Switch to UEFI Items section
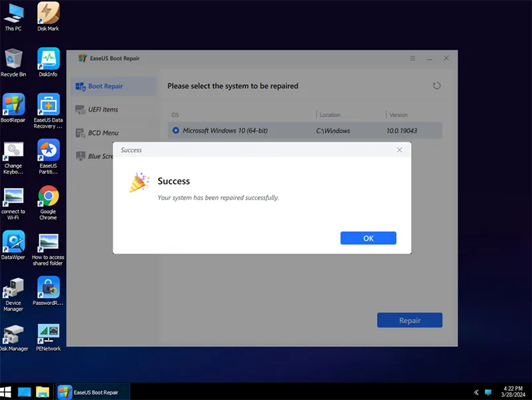This screenshot has width=532, height=400. [x=103, y=109]
